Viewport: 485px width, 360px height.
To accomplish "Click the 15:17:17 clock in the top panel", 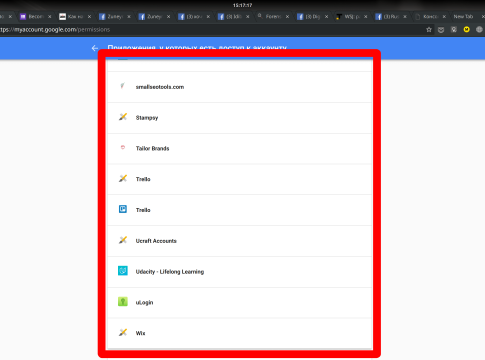I will coord(242,5).
